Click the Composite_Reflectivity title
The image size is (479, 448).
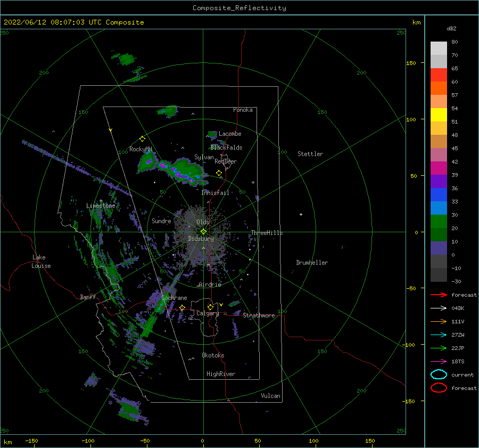point(240,8)
